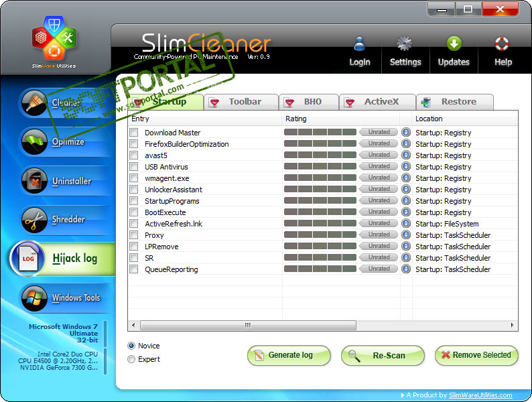Show info for USB Antivirus entry
The image size is (532, 402).
(x=406, y=166)
